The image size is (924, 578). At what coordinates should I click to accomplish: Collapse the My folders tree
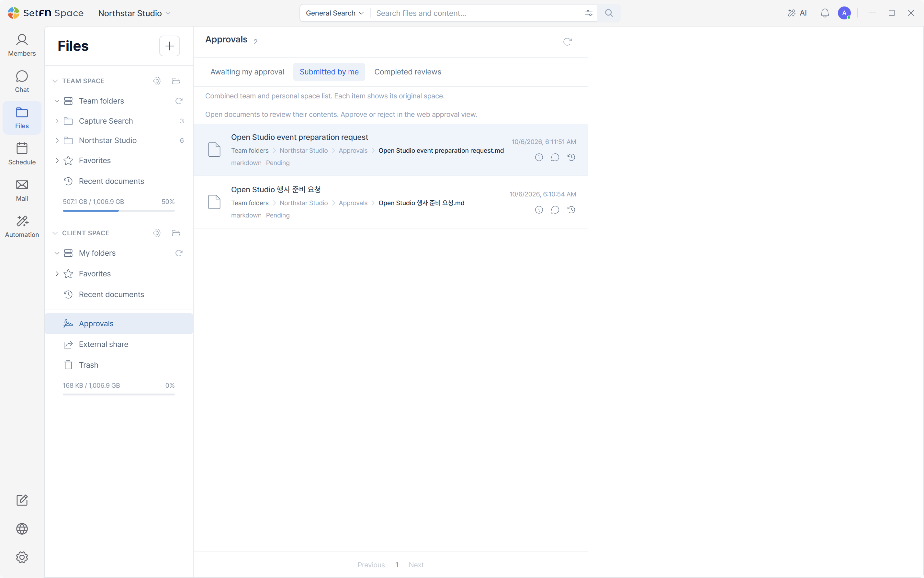pos(57,253)
